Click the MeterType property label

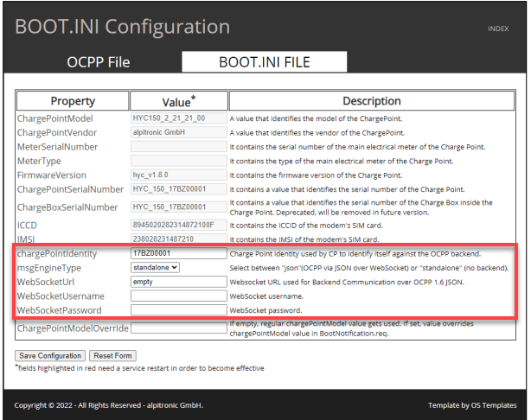(39, 161)
